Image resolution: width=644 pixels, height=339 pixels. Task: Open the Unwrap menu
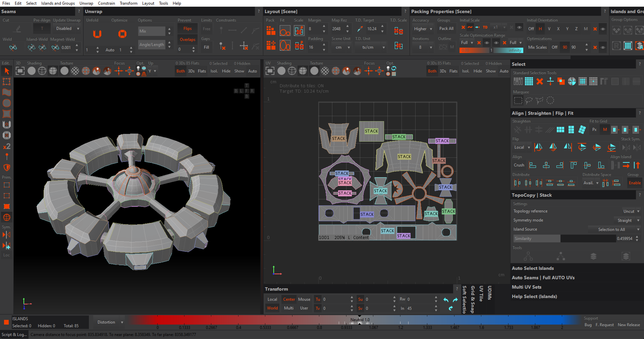[x=86, y=3]
